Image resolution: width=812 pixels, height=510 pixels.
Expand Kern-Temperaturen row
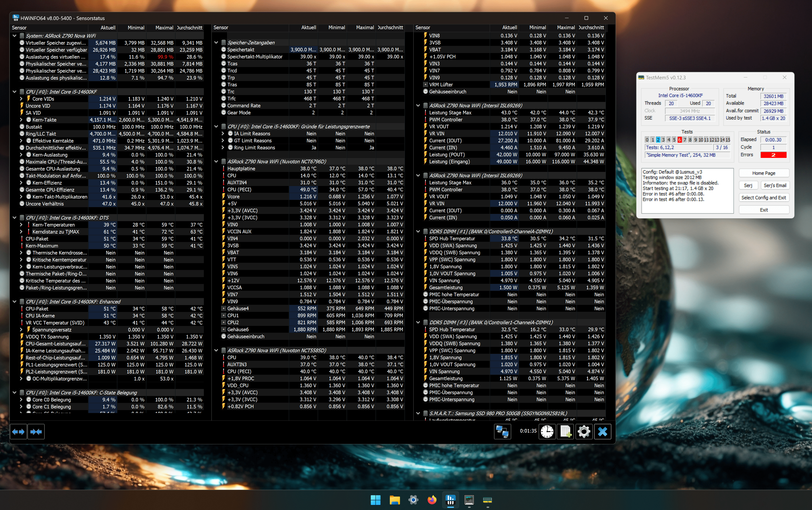point(21,225)
